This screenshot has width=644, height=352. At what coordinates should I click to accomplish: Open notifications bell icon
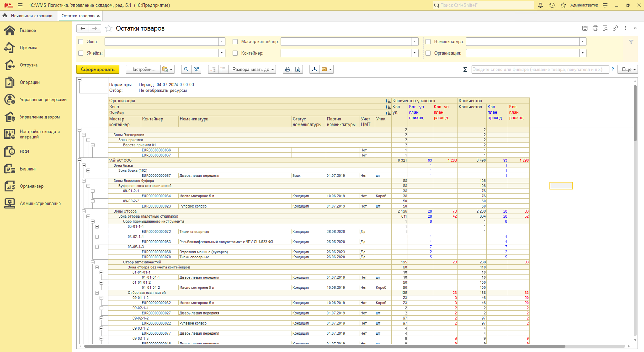[540, 5]
